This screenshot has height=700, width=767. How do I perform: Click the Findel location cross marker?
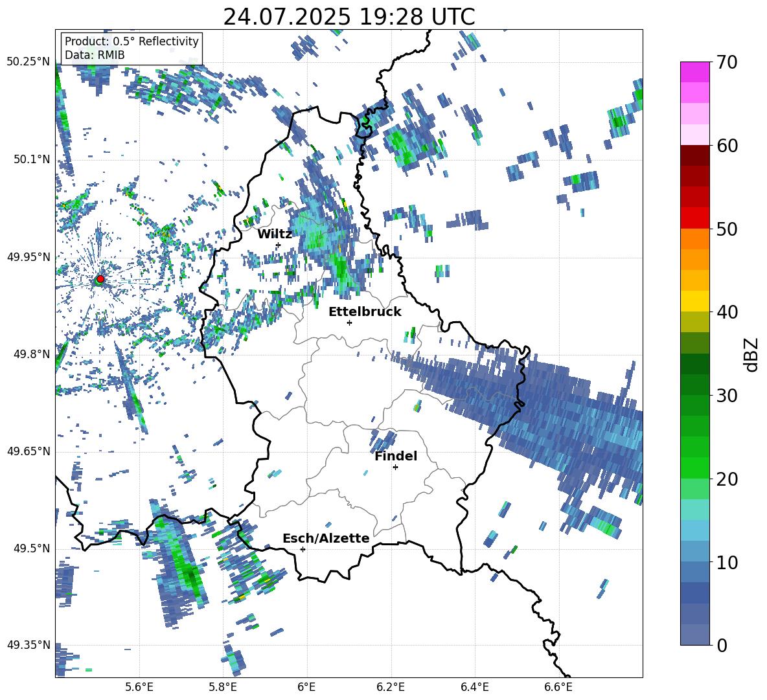pyautogui.click(x=395, y=468)
